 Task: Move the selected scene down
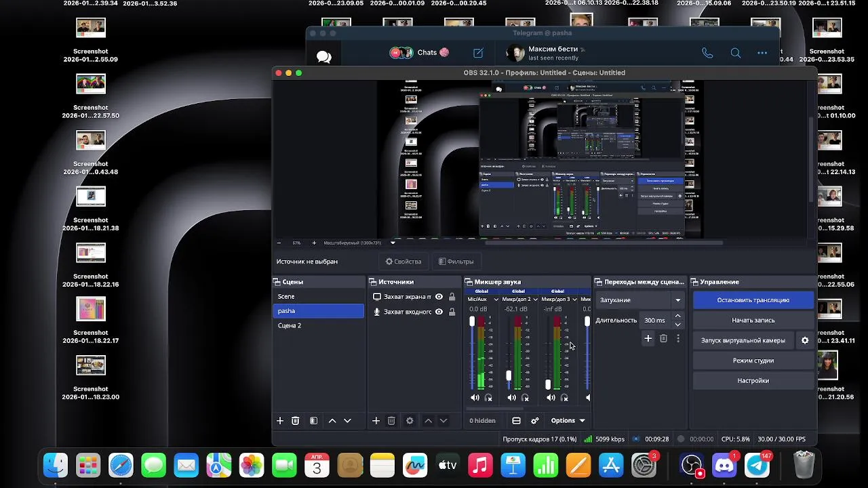(347, 421)
